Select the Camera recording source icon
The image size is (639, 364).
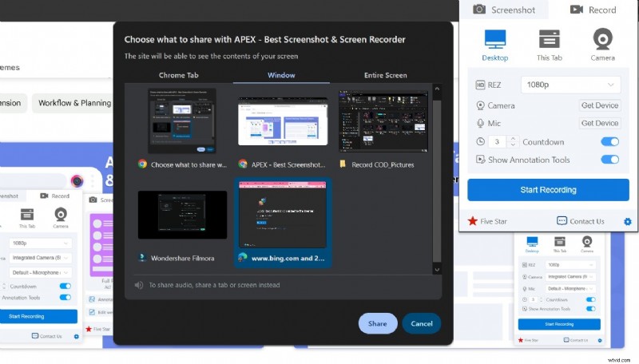[602, 40]
